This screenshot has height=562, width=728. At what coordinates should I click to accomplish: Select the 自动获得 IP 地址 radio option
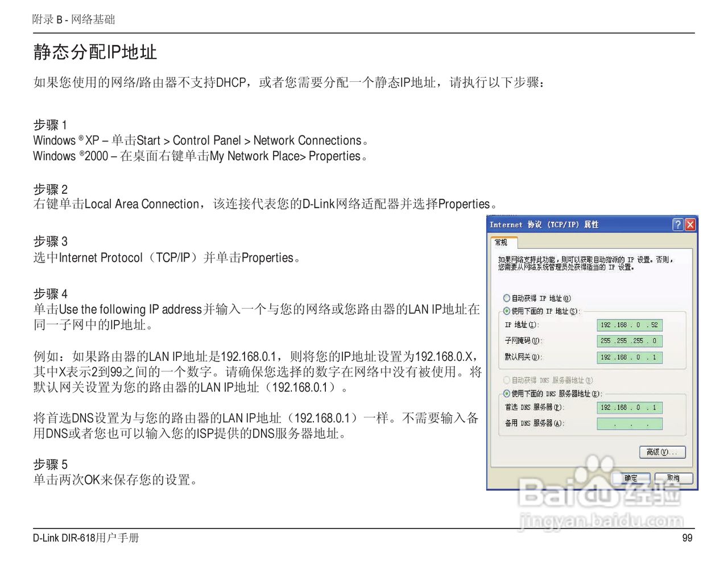coord(506,298)
